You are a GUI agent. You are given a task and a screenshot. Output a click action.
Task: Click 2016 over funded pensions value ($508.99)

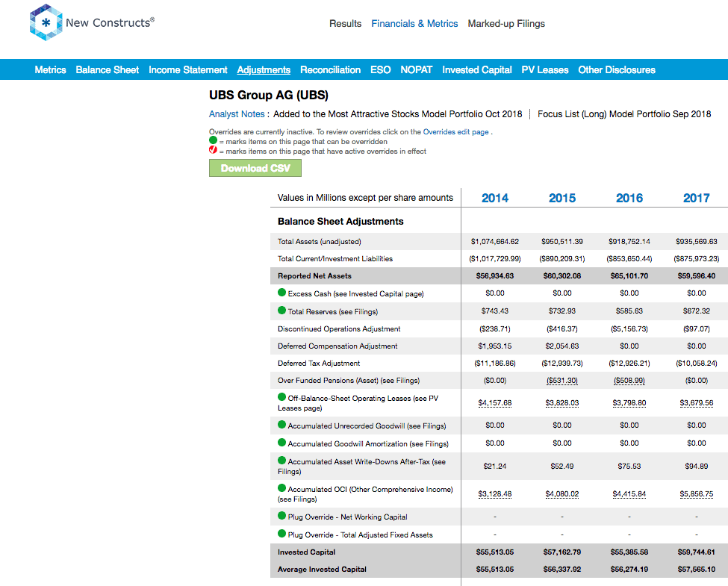pyautogui.click(x=629, y=381)
